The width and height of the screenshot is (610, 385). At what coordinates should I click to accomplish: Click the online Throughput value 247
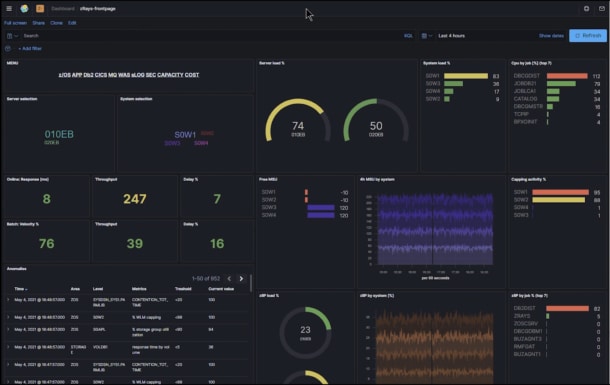pyautogui.click(x=135, y=199)
